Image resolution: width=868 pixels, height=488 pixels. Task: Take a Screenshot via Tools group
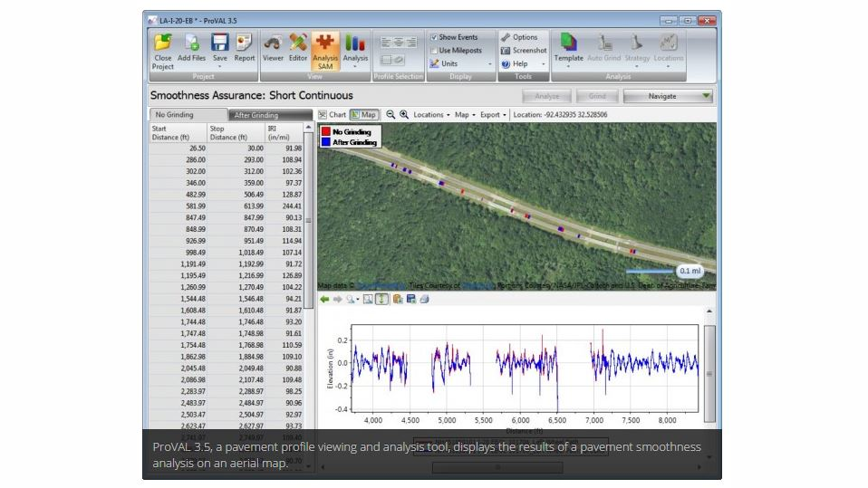tap(524, 51)
